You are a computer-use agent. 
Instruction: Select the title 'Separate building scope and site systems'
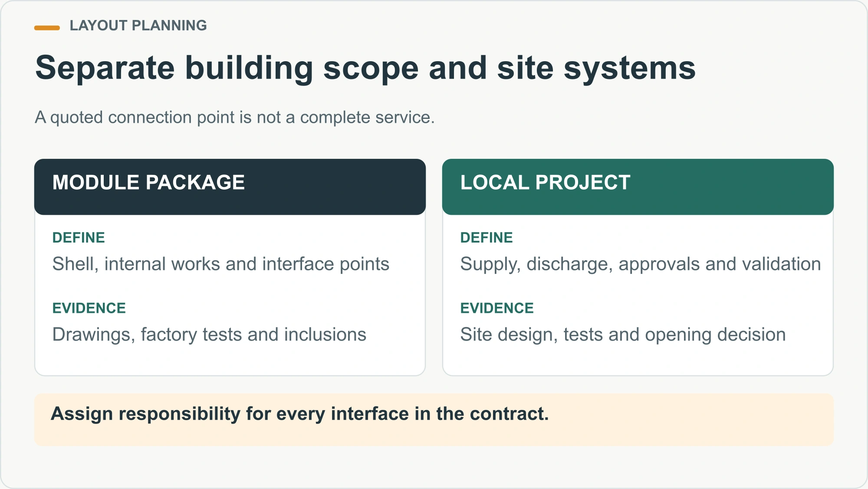pyautogui.click(x=365, y=69)
